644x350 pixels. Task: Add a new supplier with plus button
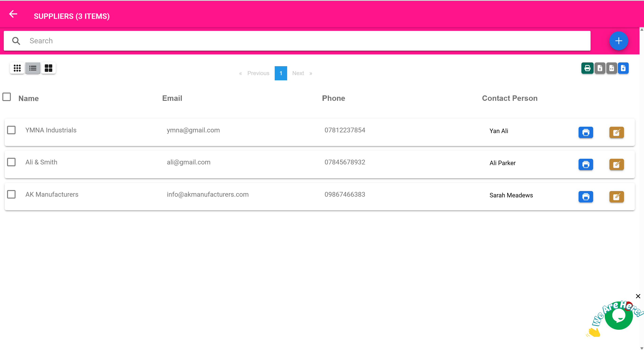click(x=619, y=41)
